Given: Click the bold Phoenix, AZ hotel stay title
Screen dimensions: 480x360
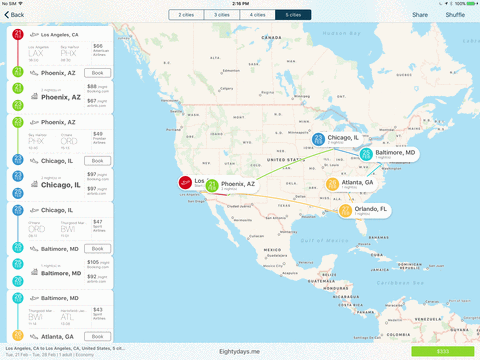Looking at the screenshot, I should (61, 97).
